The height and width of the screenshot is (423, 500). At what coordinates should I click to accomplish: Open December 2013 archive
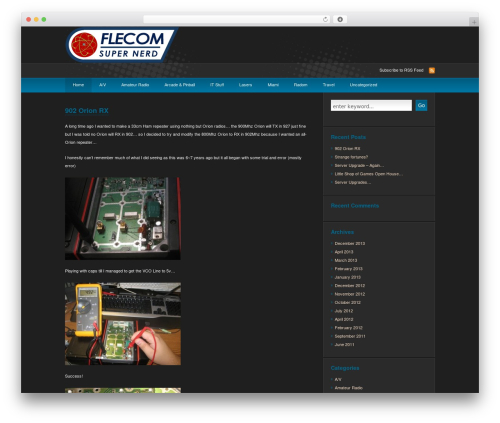tap(350, 244)
